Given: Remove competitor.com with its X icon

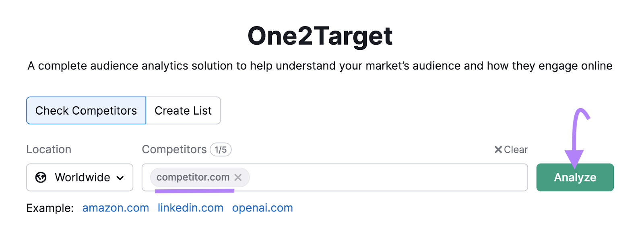Looking at the screenshot, I should tap(238, 177).
